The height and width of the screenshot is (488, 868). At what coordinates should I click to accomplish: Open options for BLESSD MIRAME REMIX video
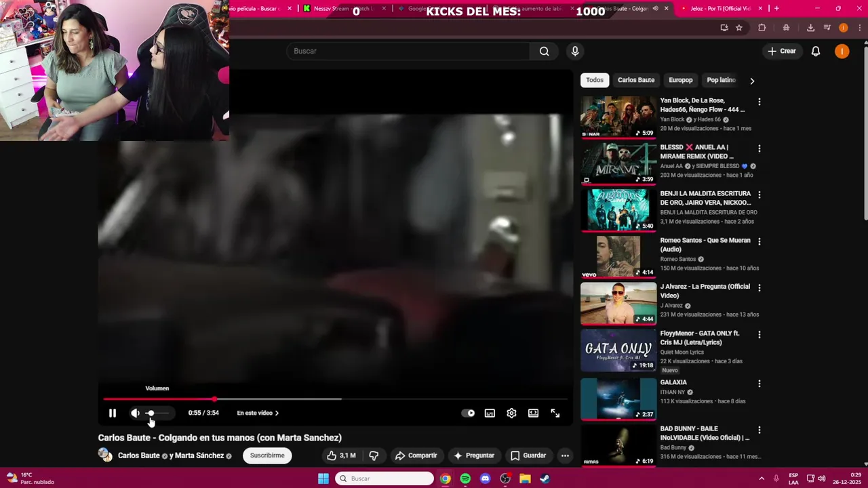point(759,148)
